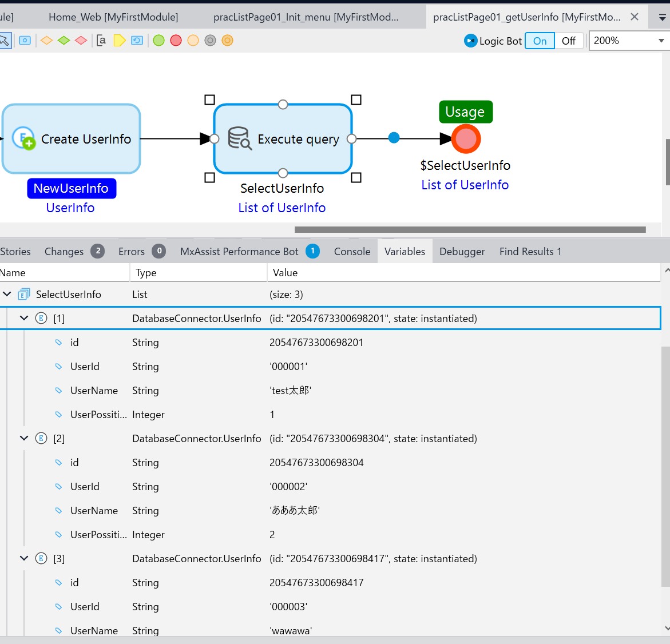The height and width of the screenshot is (644, 670).
Task: Close the pracListPage01_getUserInfo tab
Action: (x=635, y=17)
